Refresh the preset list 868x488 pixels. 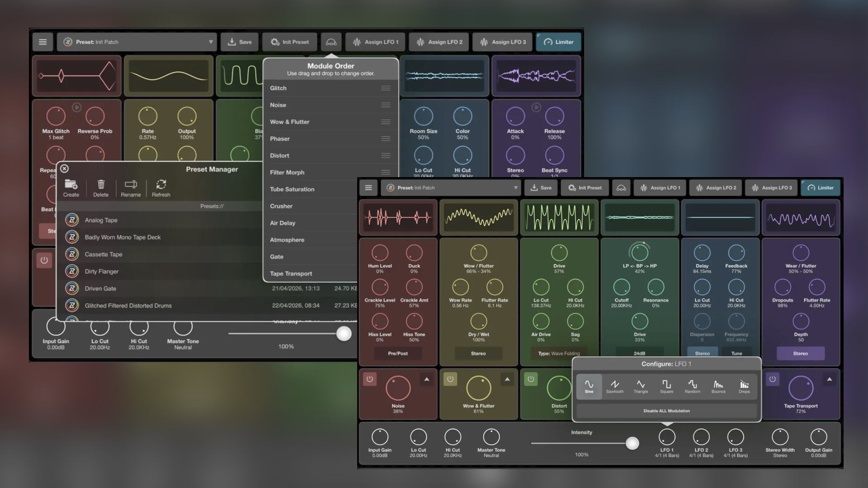point(161,188)
